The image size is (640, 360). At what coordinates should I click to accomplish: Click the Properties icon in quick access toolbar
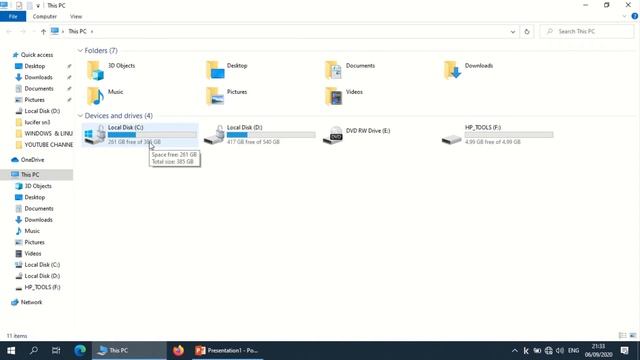(x=19, y=5)
